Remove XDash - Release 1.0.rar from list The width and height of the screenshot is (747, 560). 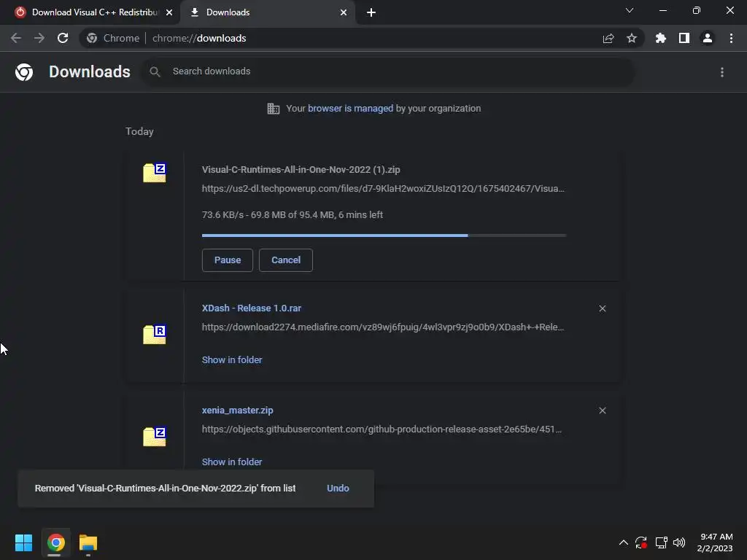[x=602, y=308]
